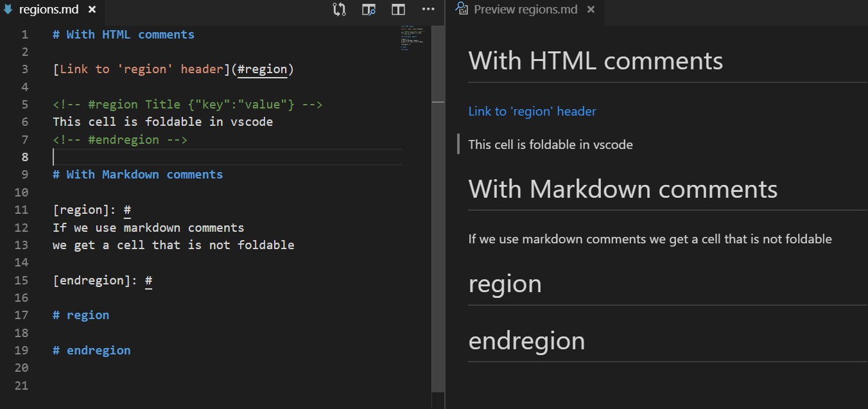Screen dimensions: 868x409
Task: Open the More Actions ellipsis menu
Action: (x=428, y=10)
